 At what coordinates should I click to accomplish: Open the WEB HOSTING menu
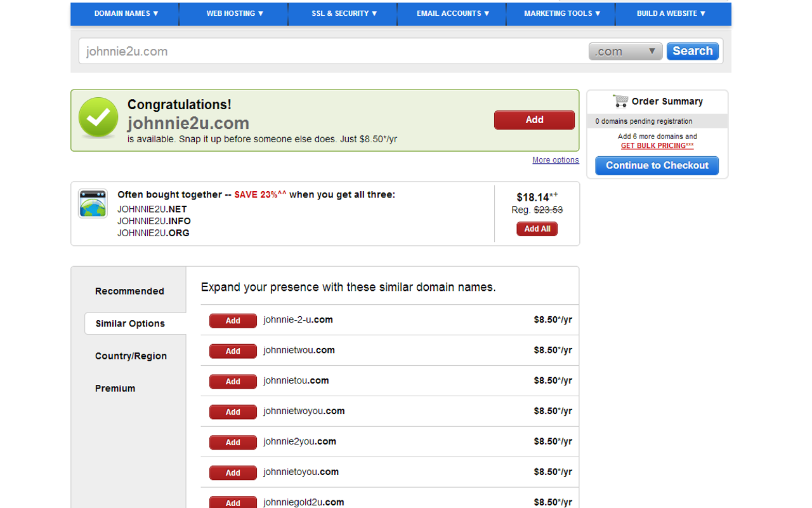[x=233, y=13]
